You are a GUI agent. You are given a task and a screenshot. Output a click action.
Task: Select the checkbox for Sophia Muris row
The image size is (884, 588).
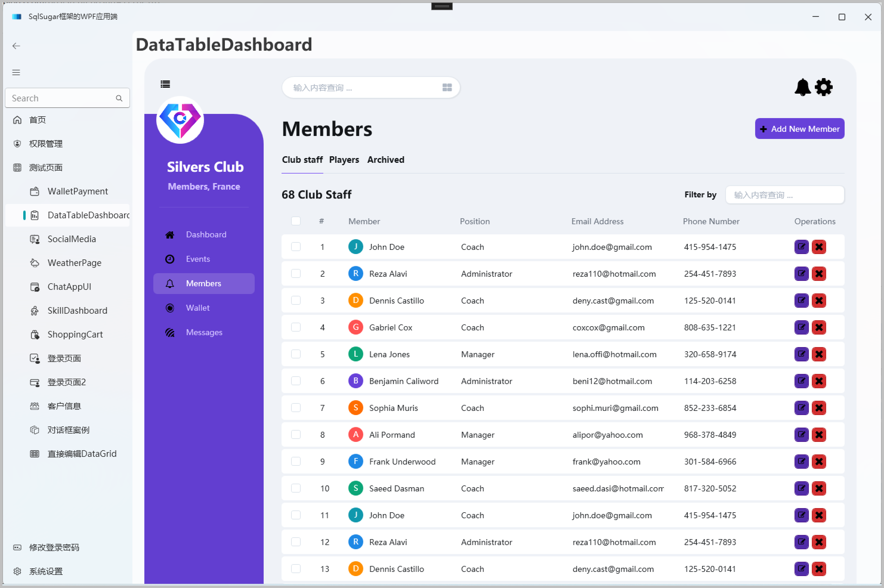click(x=296, y=408)
